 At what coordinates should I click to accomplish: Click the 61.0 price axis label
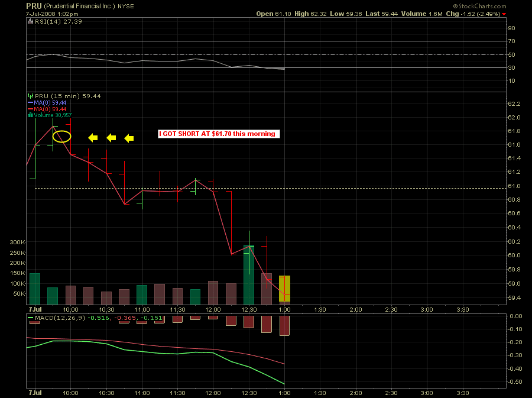[x=514, y=186]
